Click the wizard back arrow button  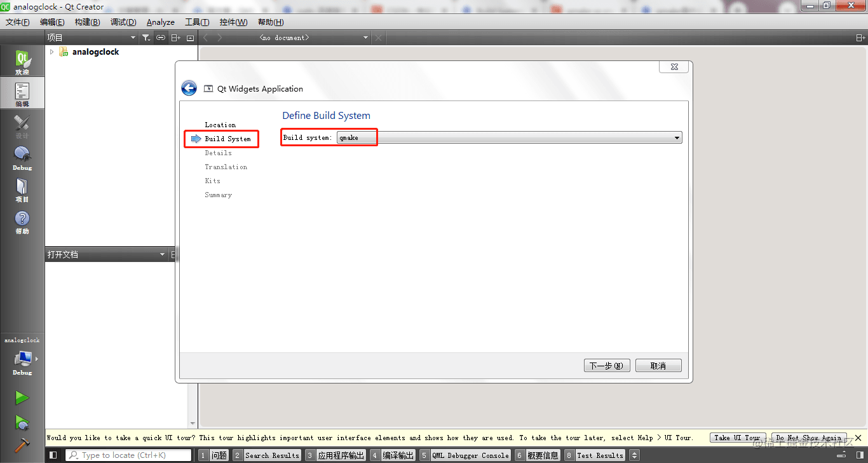[189, 88]
